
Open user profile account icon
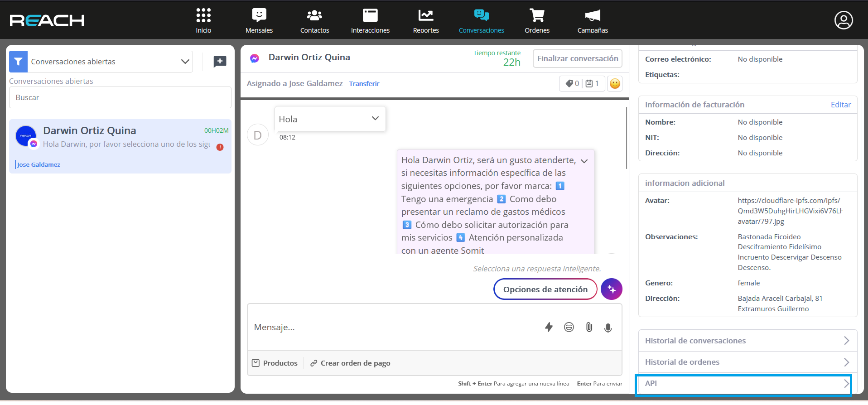(844, 20)
